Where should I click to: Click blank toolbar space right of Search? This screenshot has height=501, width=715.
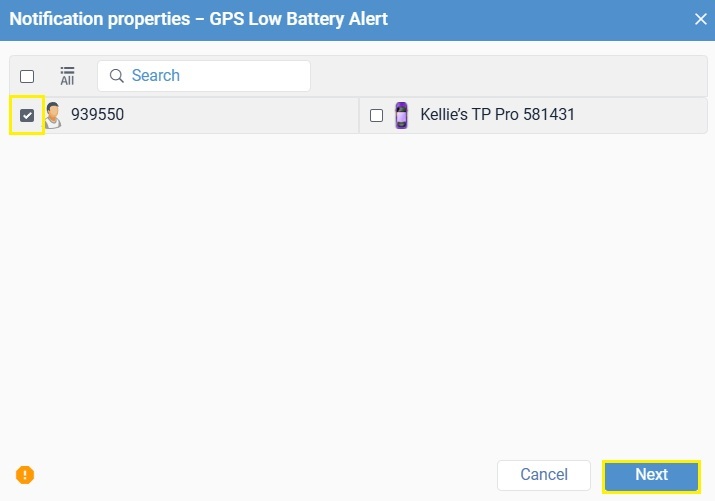(x=508, y=76)
